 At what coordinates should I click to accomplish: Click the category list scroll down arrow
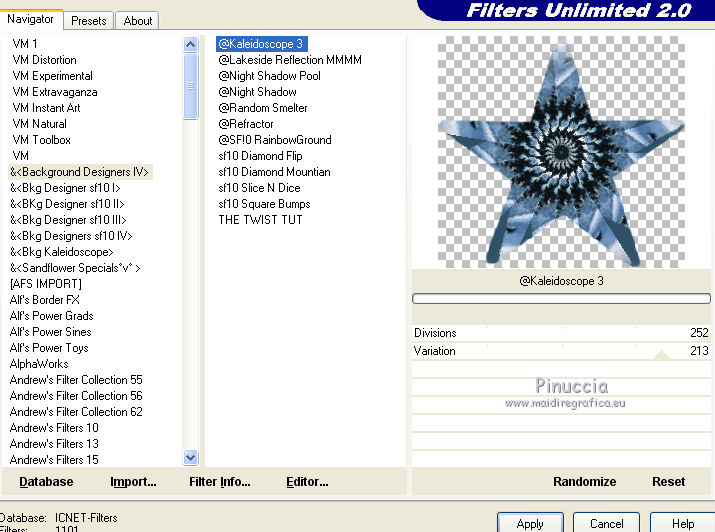tap(191, 457)
